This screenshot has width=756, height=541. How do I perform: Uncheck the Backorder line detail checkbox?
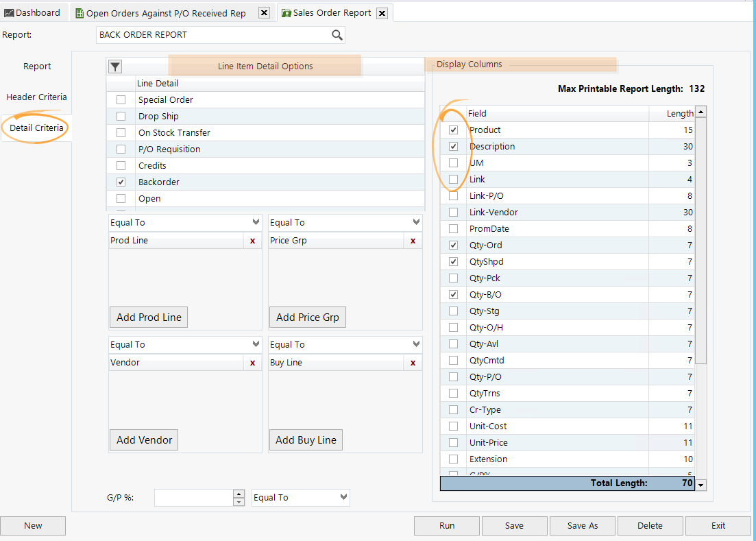coord(121,182)
